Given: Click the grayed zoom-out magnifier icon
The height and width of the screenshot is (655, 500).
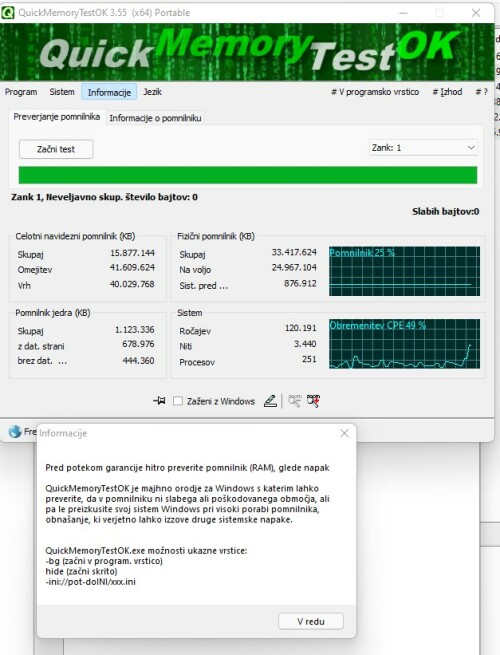Looking at the screenshot, I should coord(294,401).
